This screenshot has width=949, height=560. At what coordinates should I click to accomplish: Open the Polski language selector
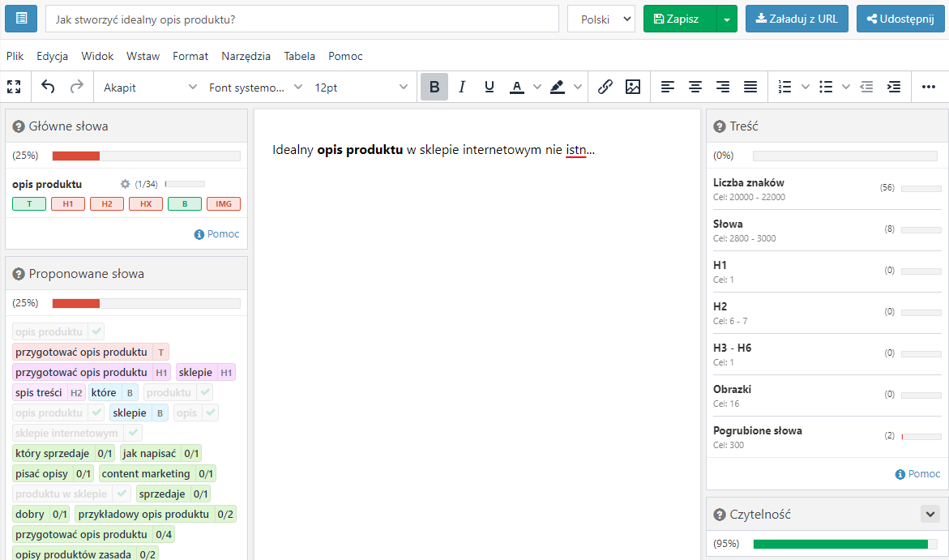click(x=601, y=19)
